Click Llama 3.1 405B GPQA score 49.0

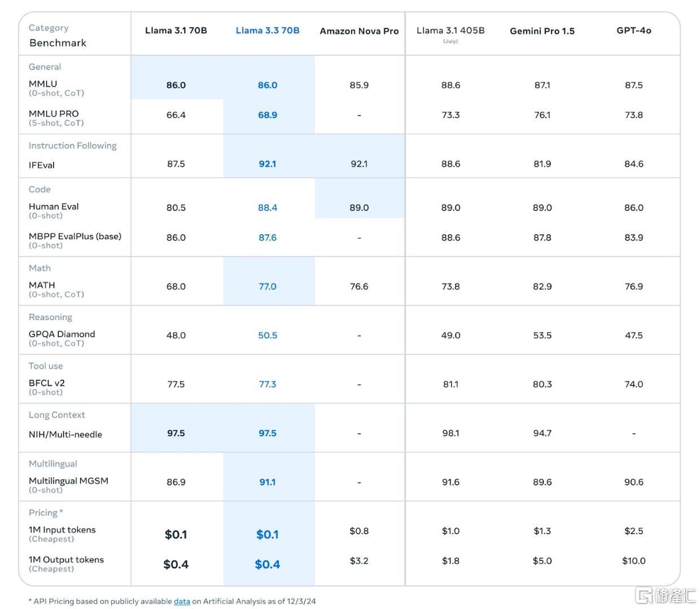point(450,335)
